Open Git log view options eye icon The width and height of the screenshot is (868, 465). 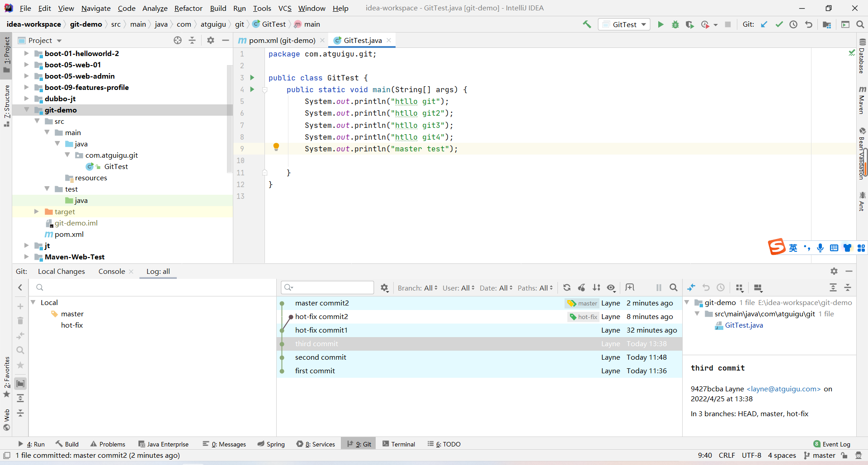click(611, 287)
